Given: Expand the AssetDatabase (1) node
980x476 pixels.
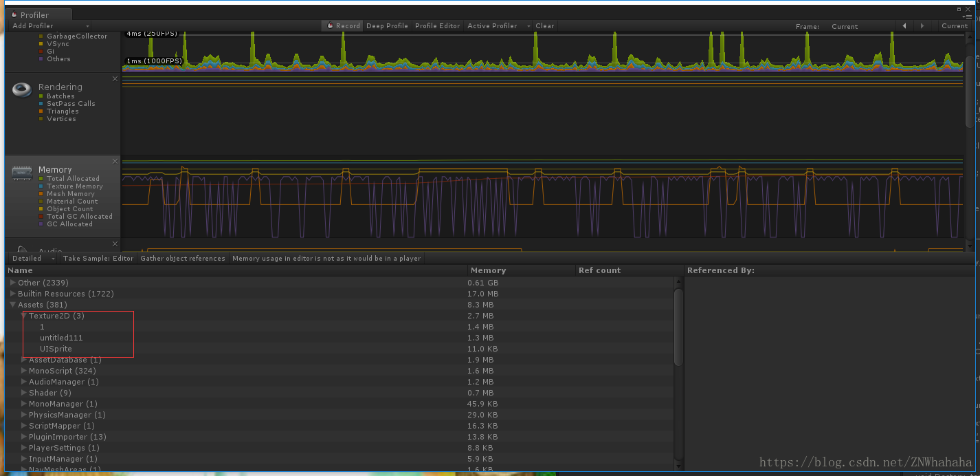Looking at the screenshot, I should (24, 360).
